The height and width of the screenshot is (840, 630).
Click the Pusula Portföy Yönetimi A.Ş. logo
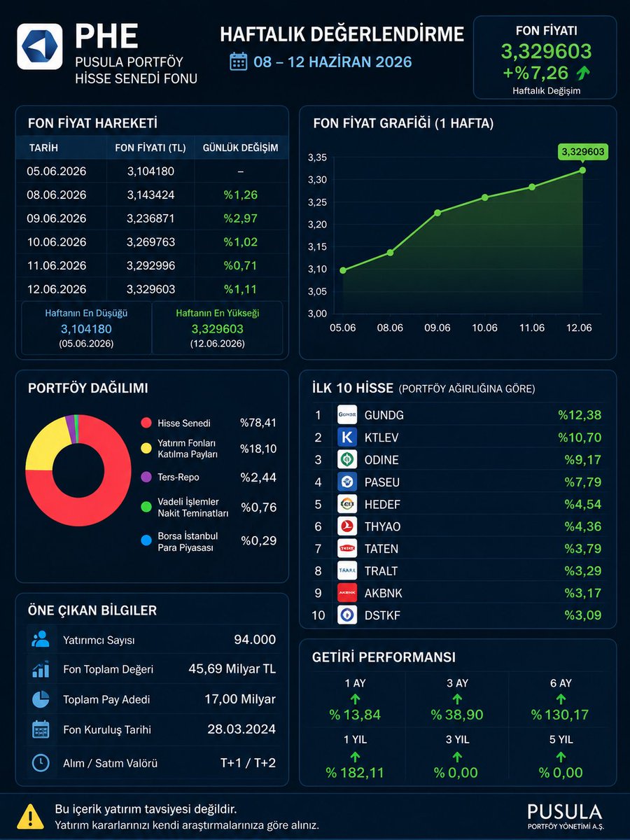[x=564, y=817]
